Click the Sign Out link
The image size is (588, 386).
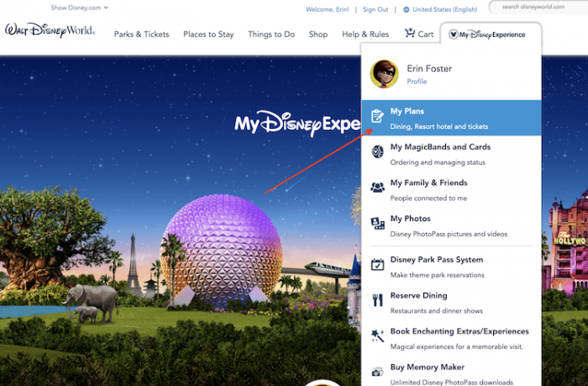coord(375,9)
